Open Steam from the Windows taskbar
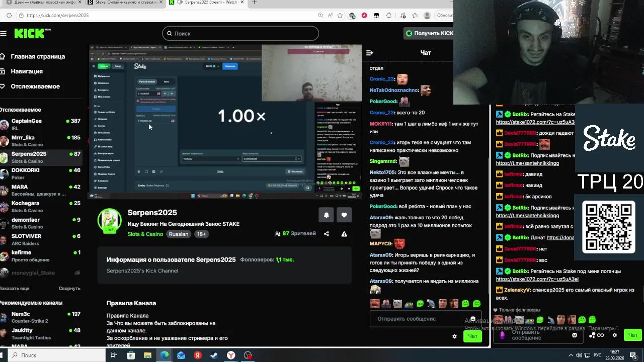The height and width of the screenshot is (362, 644). [x=214, y=355]
